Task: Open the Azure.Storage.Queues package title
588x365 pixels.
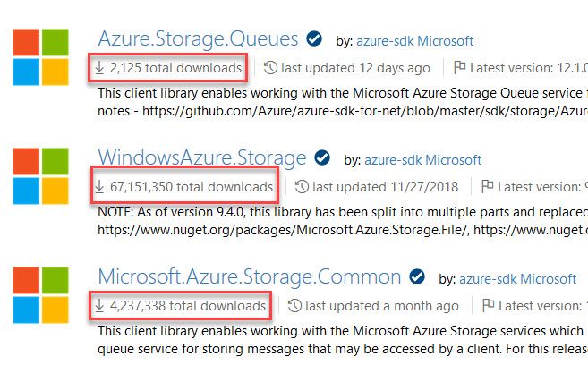Action: pos(197,39)
